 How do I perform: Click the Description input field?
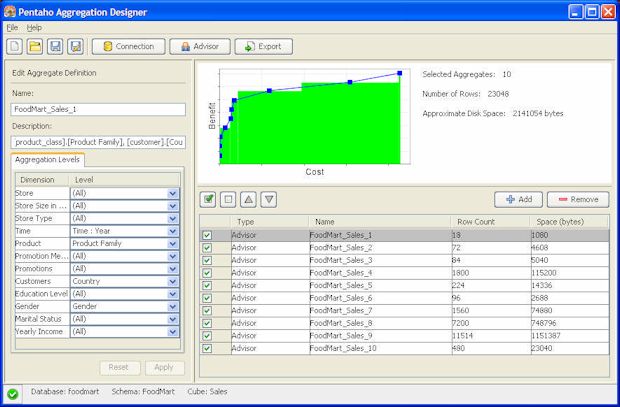pos(98,142)
